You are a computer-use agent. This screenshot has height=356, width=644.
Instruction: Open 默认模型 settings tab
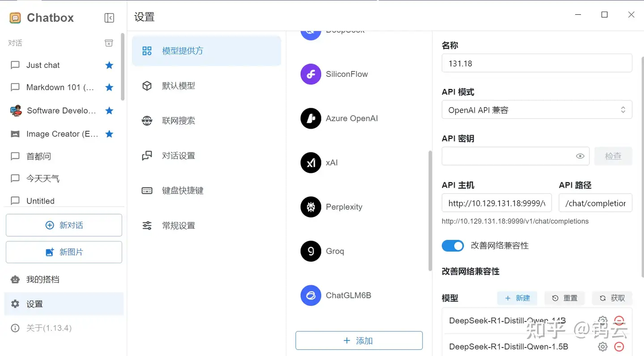207,86
